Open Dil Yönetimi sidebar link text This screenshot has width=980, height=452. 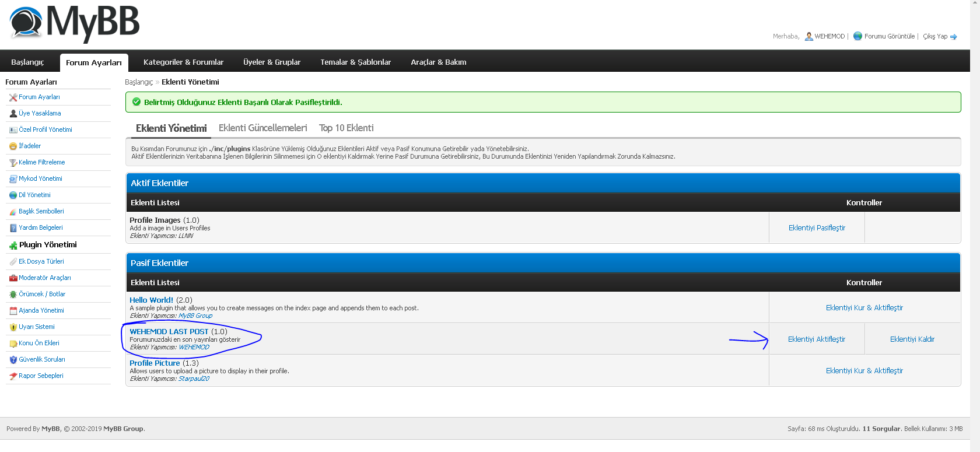click(34, 195)
